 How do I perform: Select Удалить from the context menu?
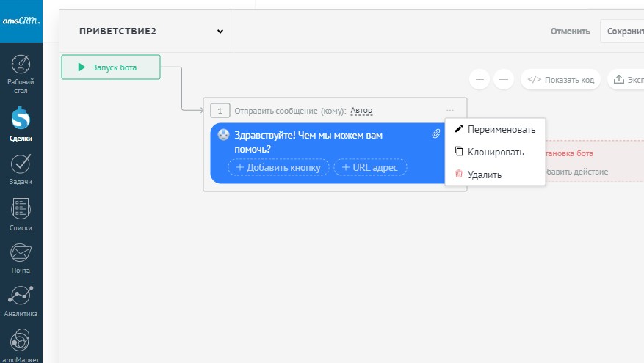pyautogui.click(x=484, y=175)
